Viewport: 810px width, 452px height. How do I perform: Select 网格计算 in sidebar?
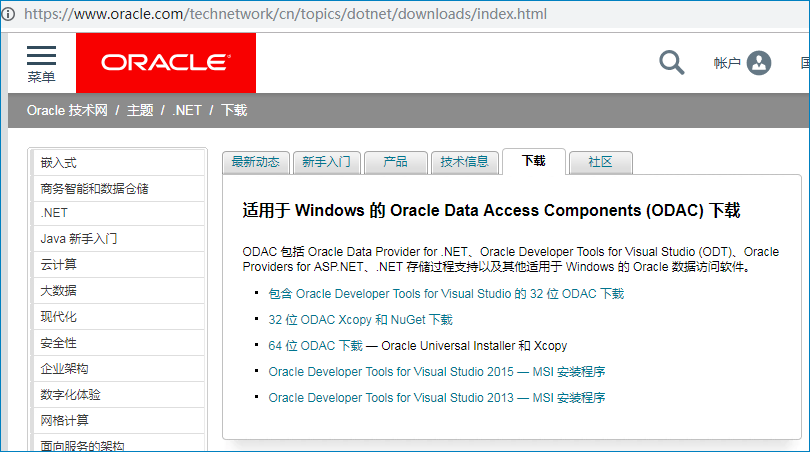click(118, 420)
